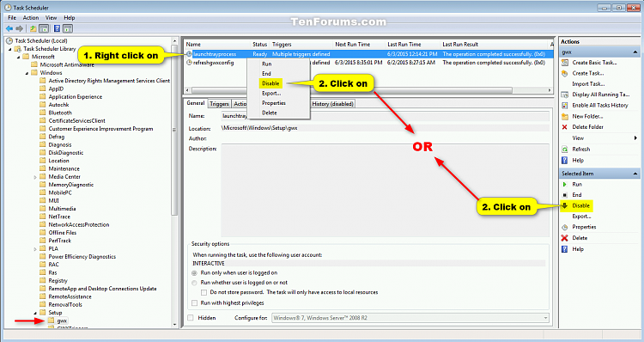
Task: Open the View submenu in Actions pane
Action: tap(599, 138)
